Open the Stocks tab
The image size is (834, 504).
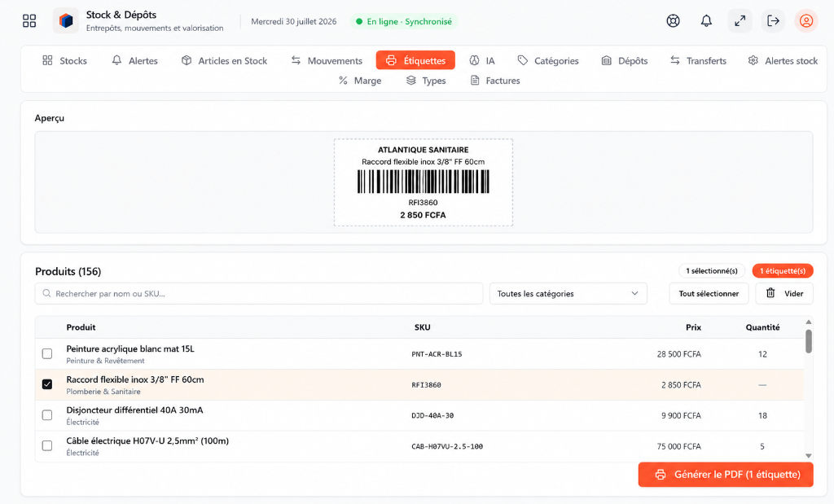pyautogui.click(x=65, y=60)
